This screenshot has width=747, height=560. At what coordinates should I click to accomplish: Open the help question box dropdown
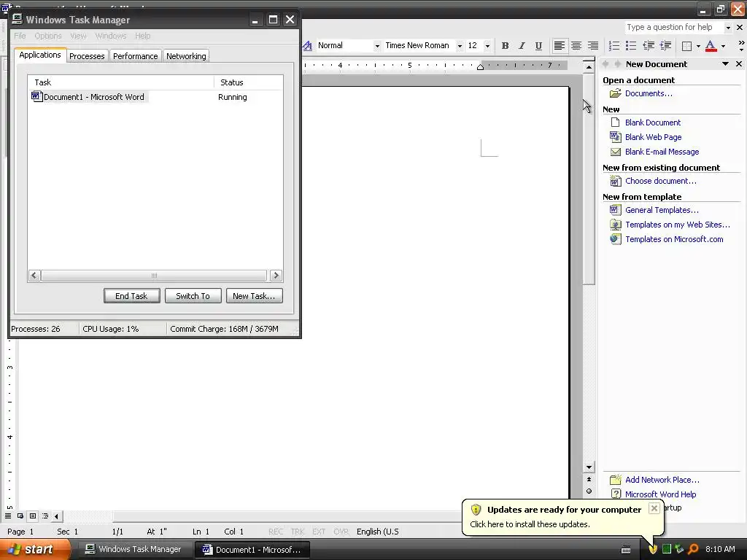(x=728, y=28)
